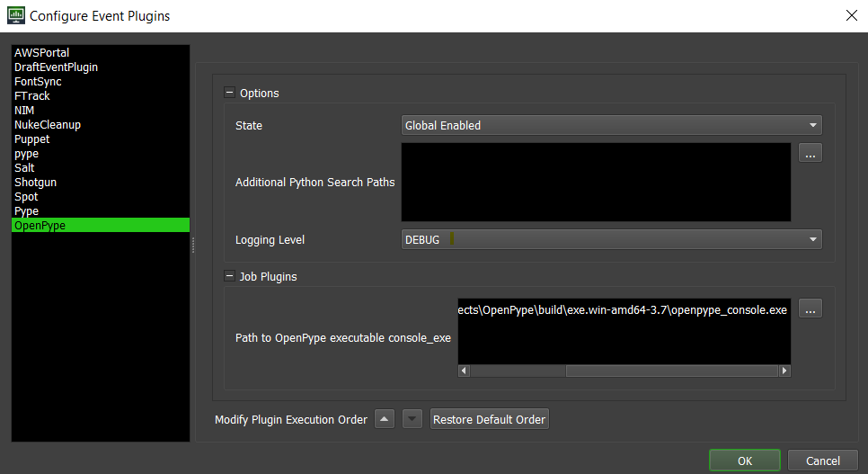
Task: Collapse the Job Plugins section
Action: click(x=229, y=276)
